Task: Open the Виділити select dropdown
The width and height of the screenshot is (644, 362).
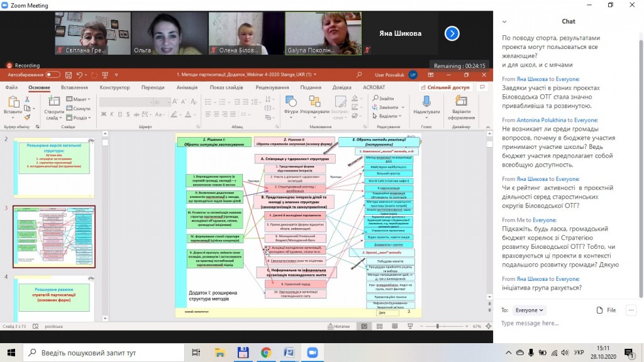Action: 387,116
